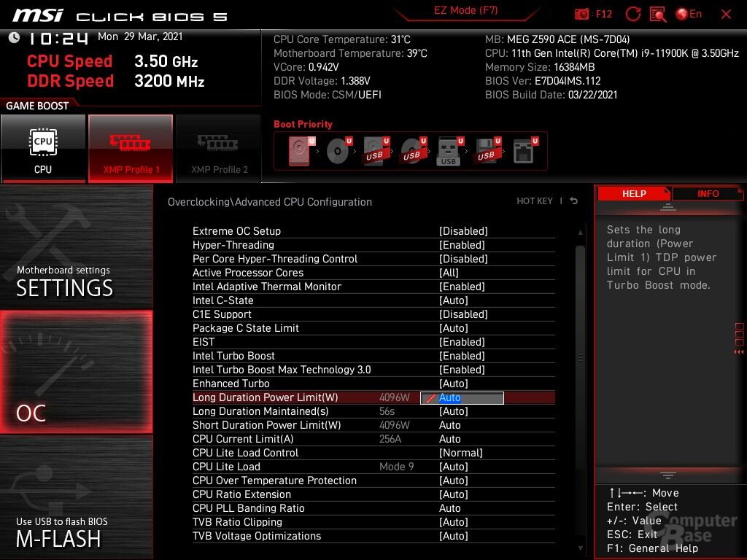
Task: Toggle Intel Turbo Boost Enabled value
Action: click(462, 356)
